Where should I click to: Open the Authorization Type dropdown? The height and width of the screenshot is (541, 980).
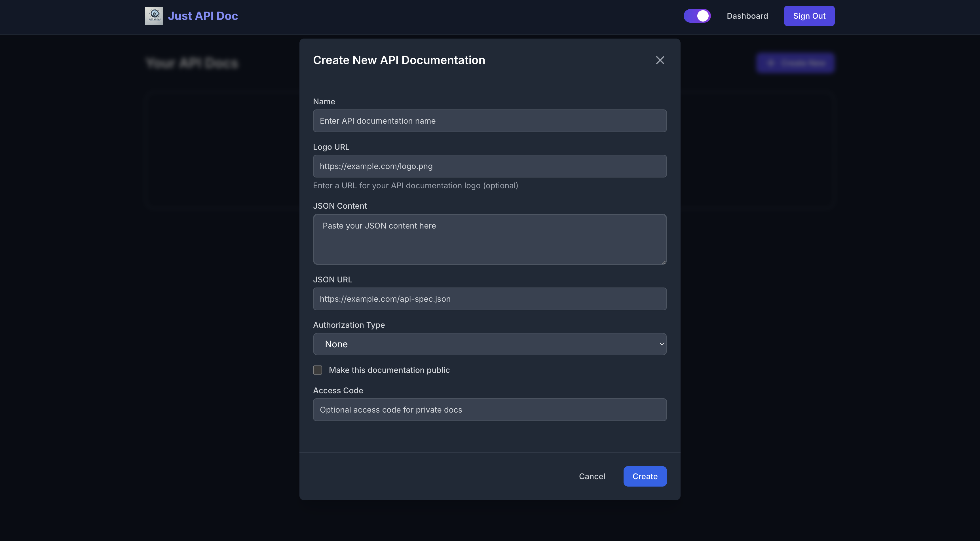point(489,344)
